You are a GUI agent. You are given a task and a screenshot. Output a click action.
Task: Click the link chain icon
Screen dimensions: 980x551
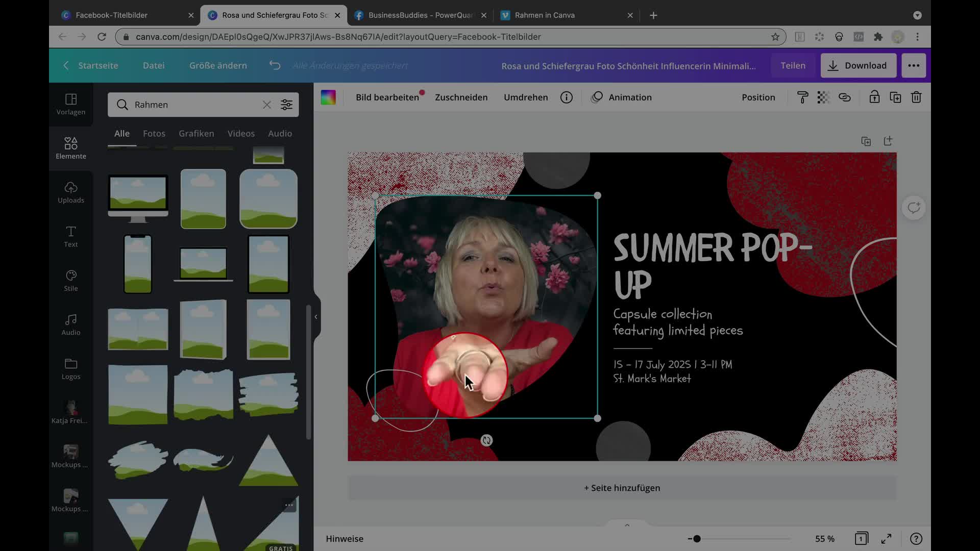pyautogui.click(x=844, y=97)
